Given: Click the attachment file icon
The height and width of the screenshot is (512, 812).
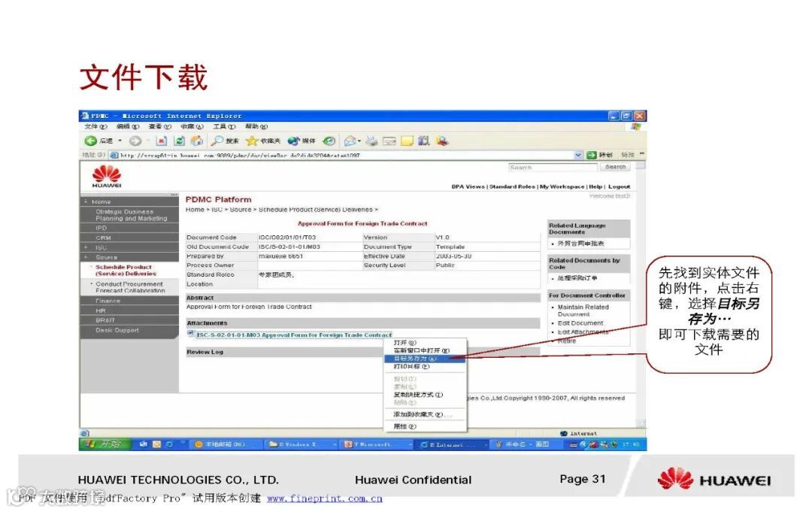Looking at the screenshot, I should tap(190, 334).
